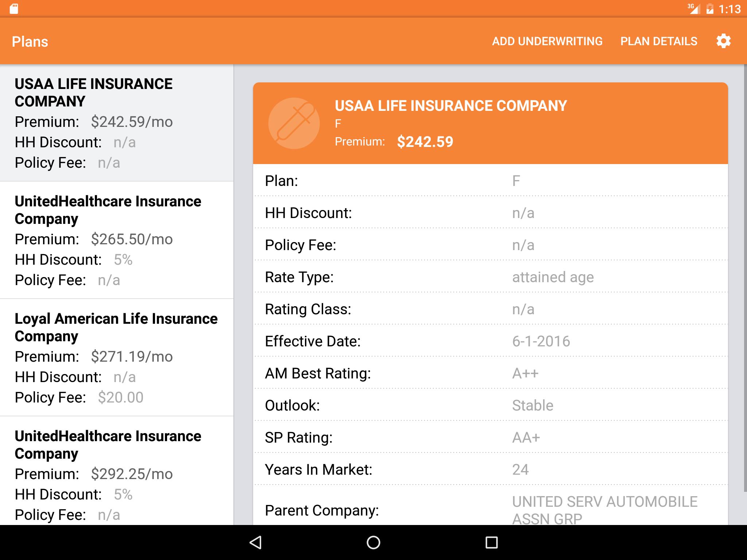Tap Android home navigation button
This screenshot has height=560, width=747.
[373, 542]
